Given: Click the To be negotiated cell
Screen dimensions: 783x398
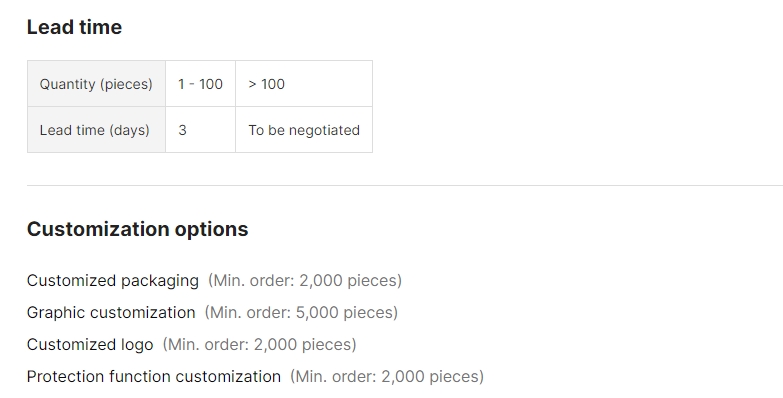Looking at the screenshot, I should (x=304, y=130).
